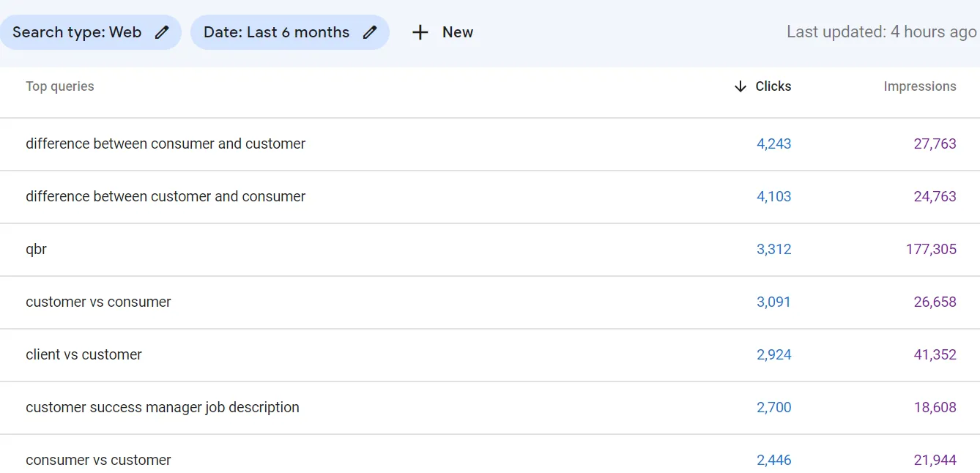Open 'customer success manager job description' query

point(163,407)
